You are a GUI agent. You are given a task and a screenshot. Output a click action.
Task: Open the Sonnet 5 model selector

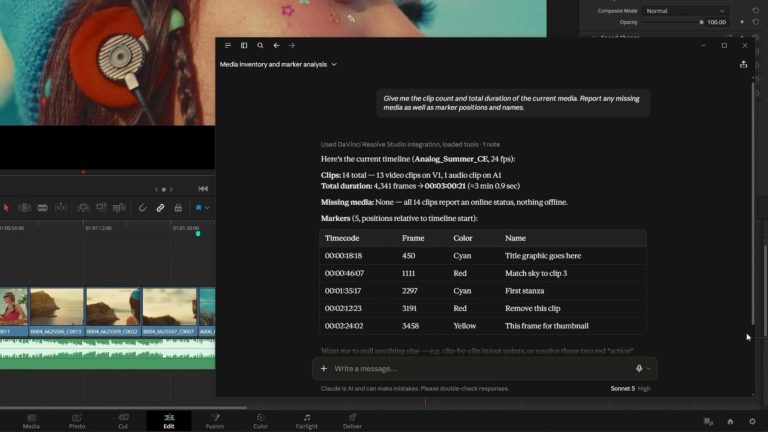(x=623, y=388)
